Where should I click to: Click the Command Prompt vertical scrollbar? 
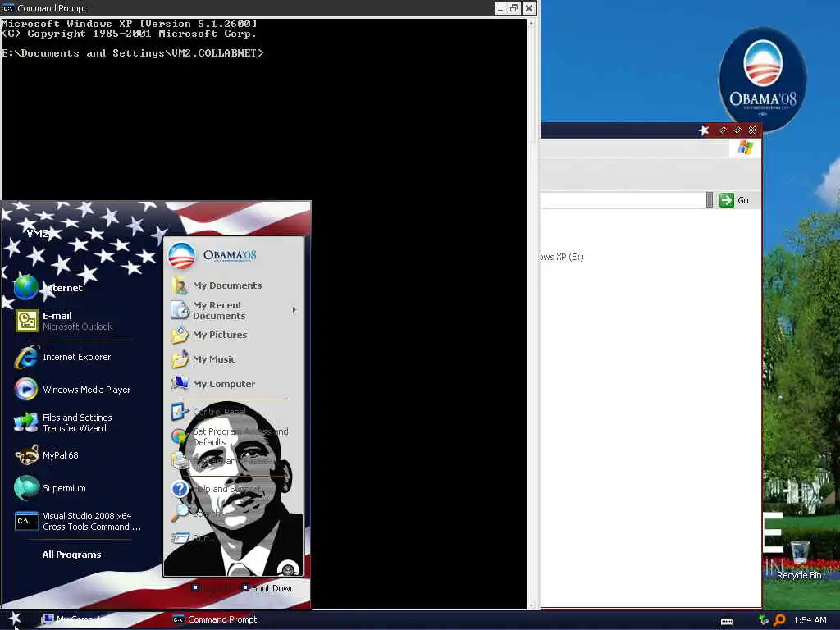click(x=532, y=314)
